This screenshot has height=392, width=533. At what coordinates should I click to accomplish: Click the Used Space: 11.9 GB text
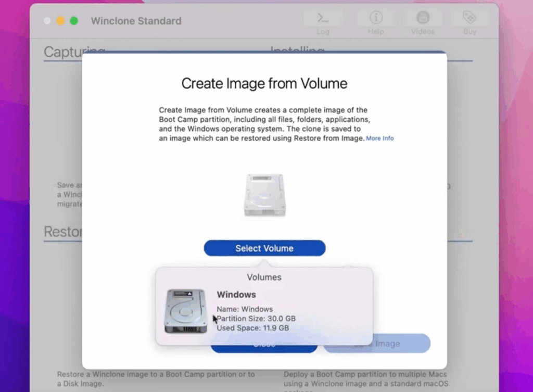252,328
